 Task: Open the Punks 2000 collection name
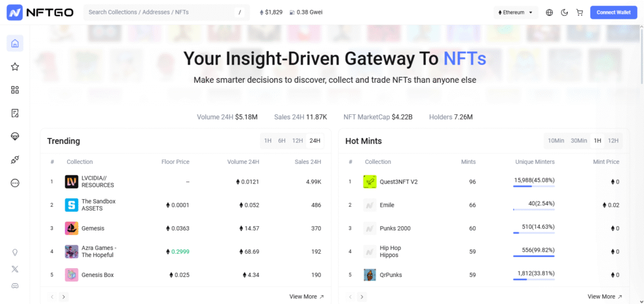395,228
